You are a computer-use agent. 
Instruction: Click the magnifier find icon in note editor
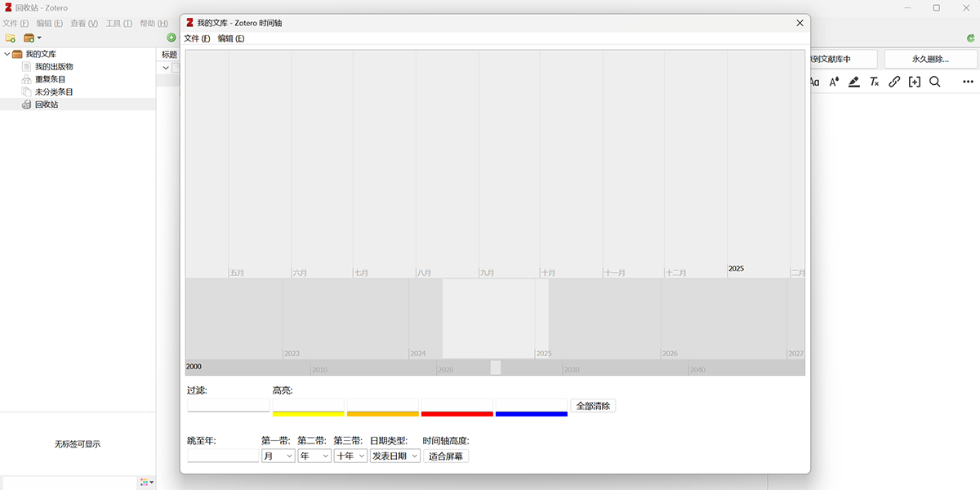pyautogui.click(x=935, y=82)
